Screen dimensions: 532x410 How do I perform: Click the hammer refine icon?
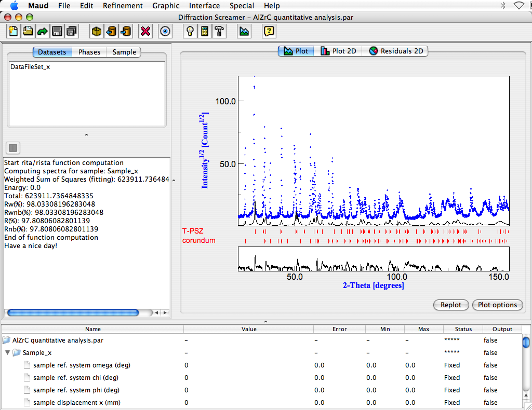click(220, 31)
